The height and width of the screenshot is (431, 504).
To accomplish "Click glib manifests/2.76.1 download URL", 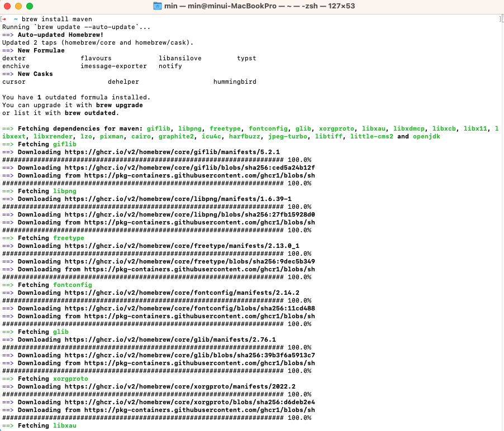I will [170, 339].
